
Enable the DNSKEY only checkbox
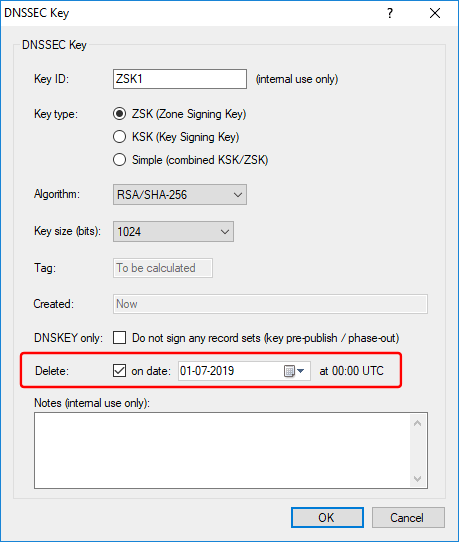[x=120, y=338]
